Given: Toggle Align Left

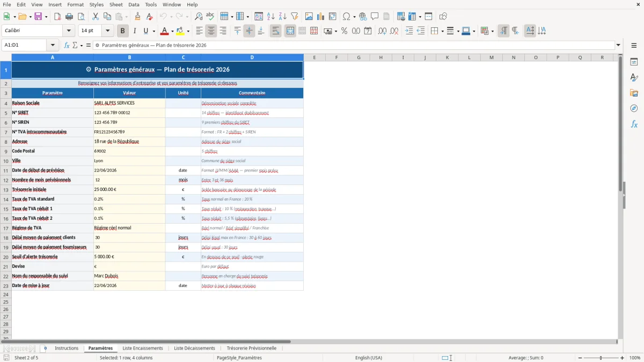Looking at the screenshot, I should tap(199, 31).
